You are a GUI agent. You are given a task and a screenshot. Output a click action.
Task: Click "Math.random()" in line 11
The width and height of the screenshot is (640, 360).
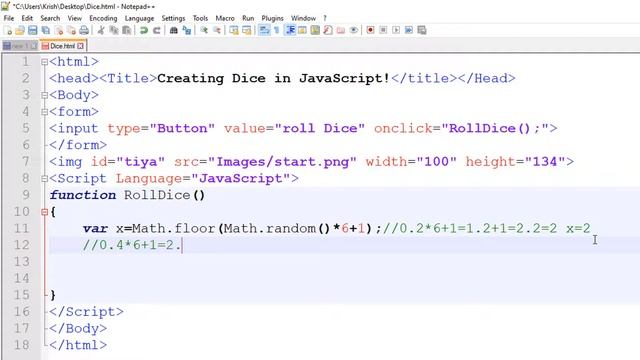(x=277, y=228)
